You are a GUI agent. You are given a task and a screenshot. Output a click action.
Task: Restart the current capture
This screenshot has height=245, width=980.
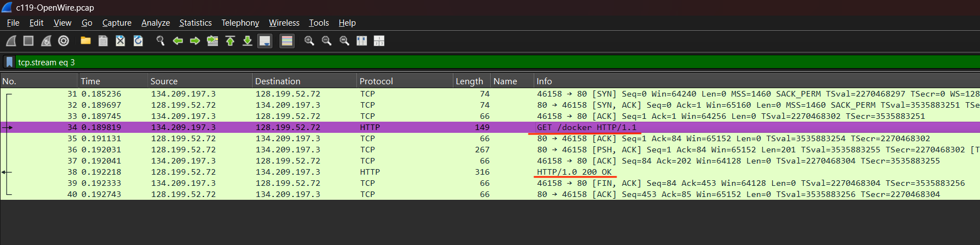(46, 41)
